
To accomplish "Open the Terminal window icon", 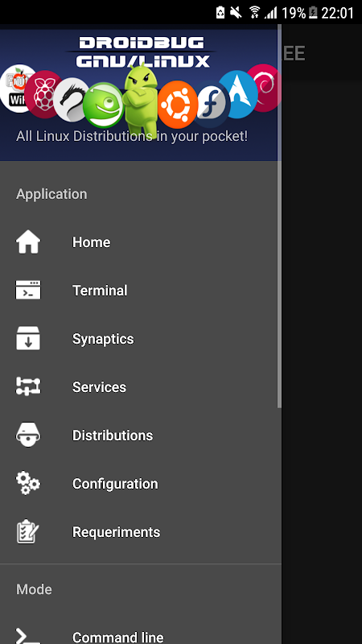I will coord(28,290).
